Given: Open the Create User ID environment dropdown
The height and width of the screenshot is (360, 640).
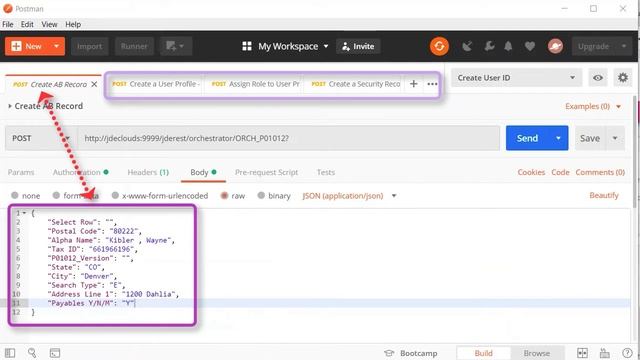Looking at the screenshot, I should [x=516, y=78].
